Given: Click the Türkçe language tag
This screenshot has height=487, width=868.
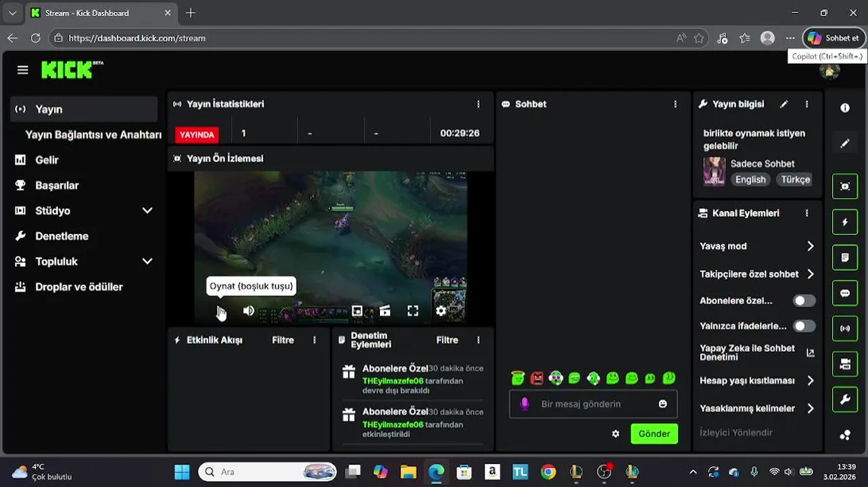Looking at the screenshot, I should click(x=795, y=179).
